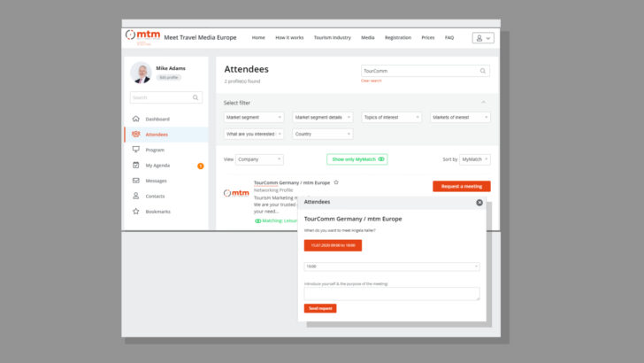Bookmark TourComm Germany with star icon

[x=336, y=182]
